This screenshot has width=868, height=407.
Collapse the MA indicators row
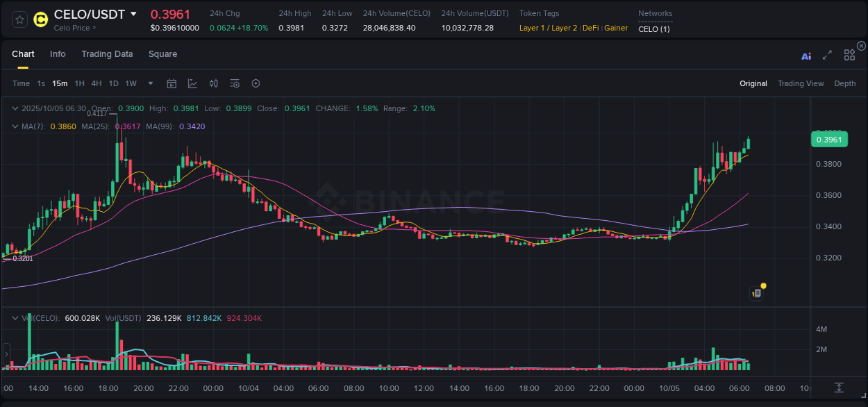[x=15, y=126]
